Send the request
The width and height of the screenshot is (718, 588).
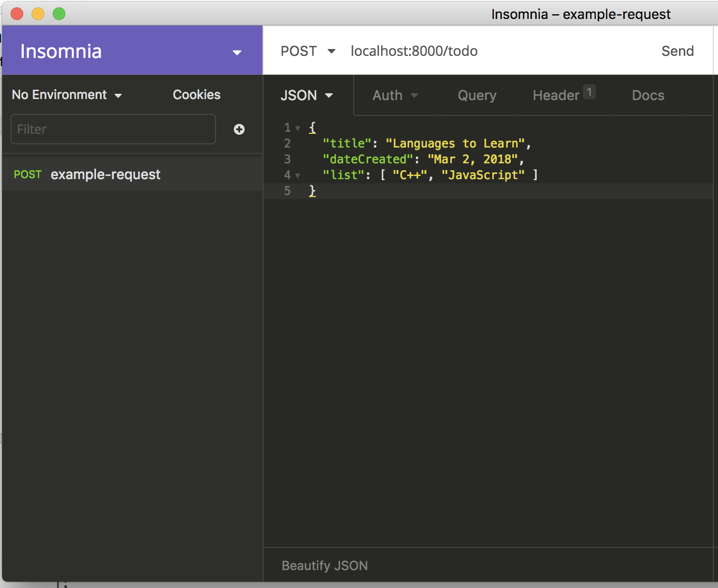(x=677, y=51)
